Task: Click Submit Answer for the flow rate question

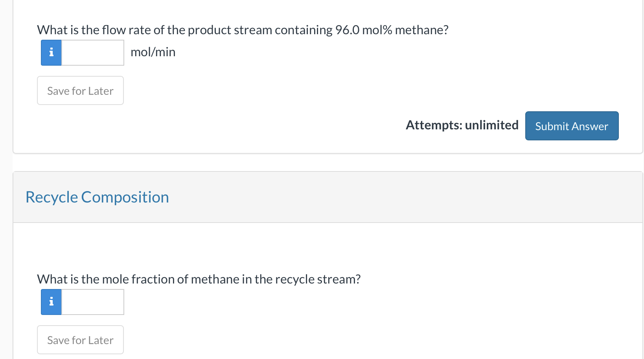Action: click(x=571, y=126)
